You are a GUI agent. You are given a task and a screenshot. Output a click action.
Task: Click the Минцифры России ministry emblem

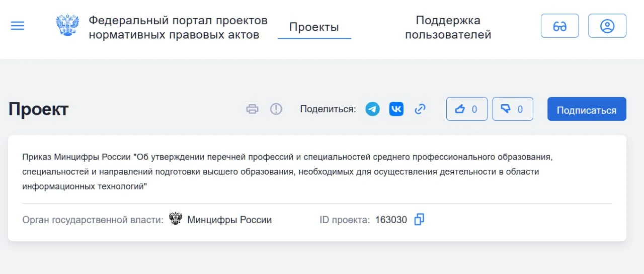point(176,220)
